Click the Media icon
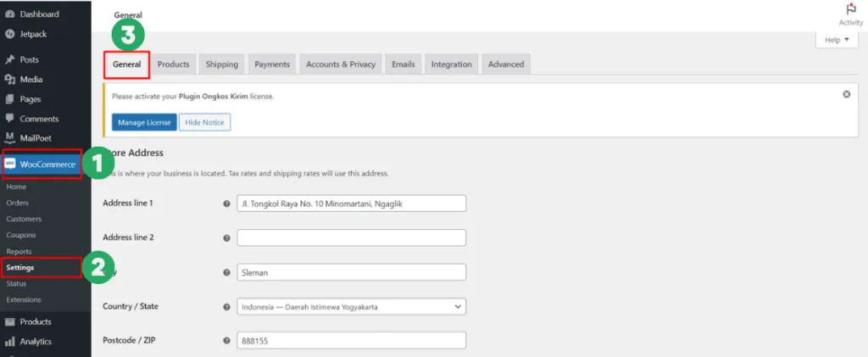Viewport: 868px width, 357px height. pos(8,79)
